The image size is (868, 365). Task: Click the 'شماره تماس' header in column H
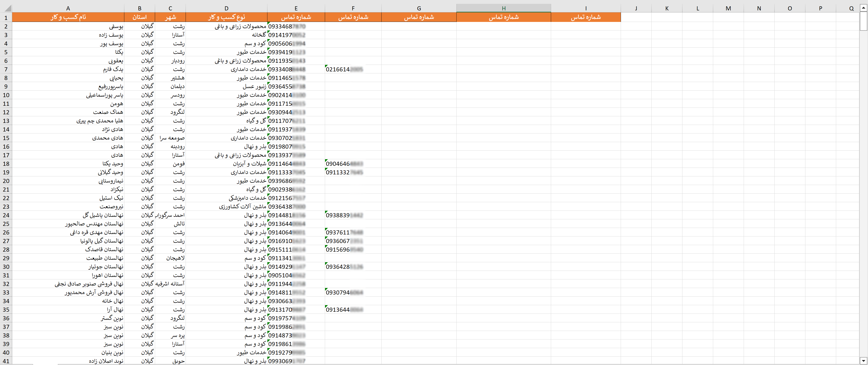(503, 17)
